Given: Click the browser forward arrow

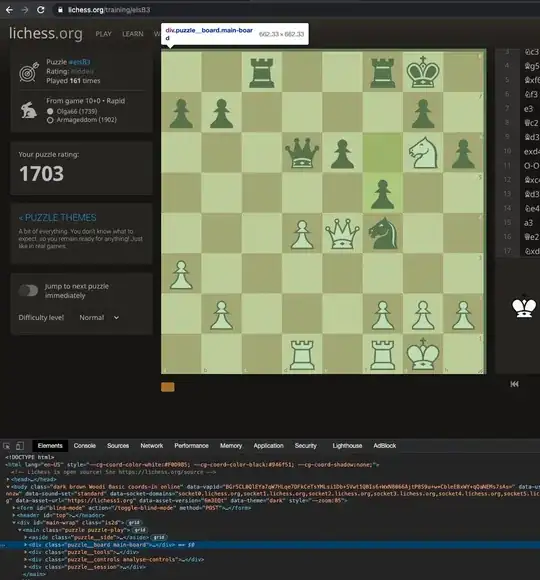Looking at the screenshot, I should coord(25,10).
